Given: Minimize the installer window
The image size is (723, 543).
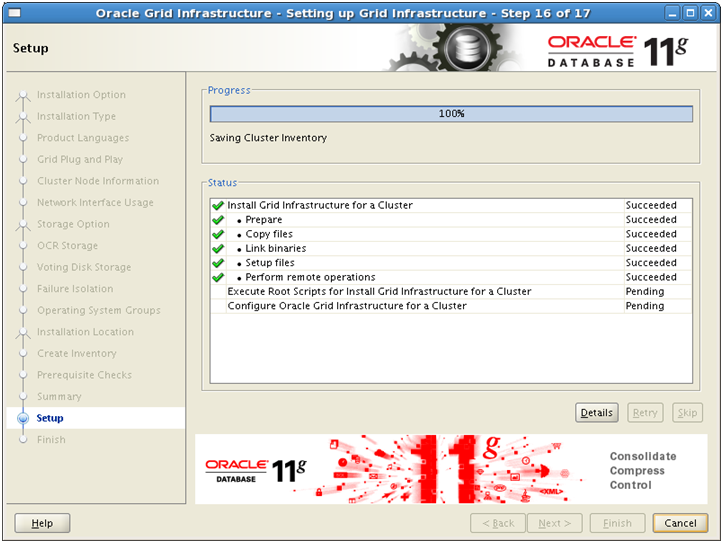Looking at the screenshot, I should tap(673, 13).
